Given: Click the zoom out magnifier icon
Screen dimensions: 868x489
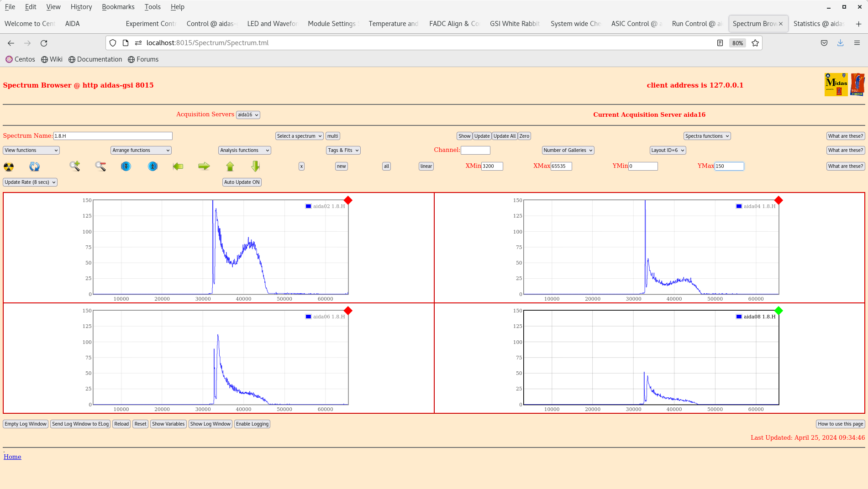Looking at the screenshot, I should (100, 166).
